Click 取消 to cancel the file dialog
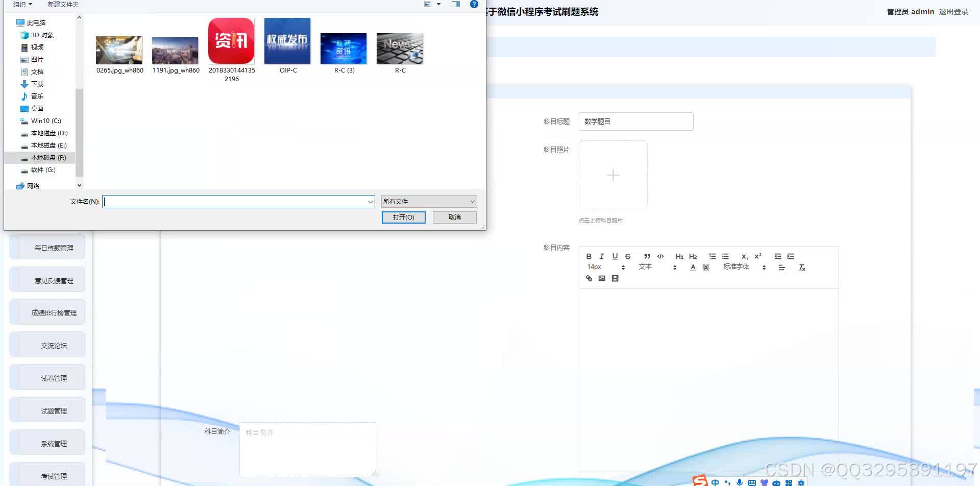 454,217
